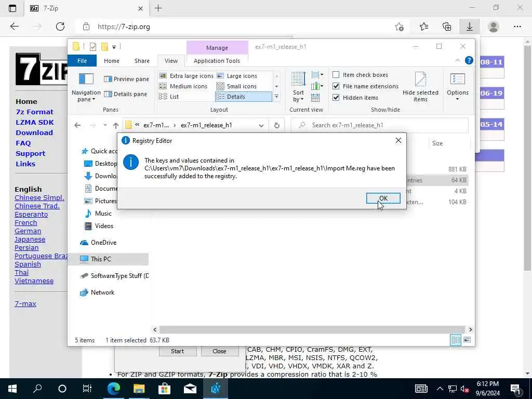Open recent locations dropdown in Explorer
532x399 pixels.
[105, 125]
